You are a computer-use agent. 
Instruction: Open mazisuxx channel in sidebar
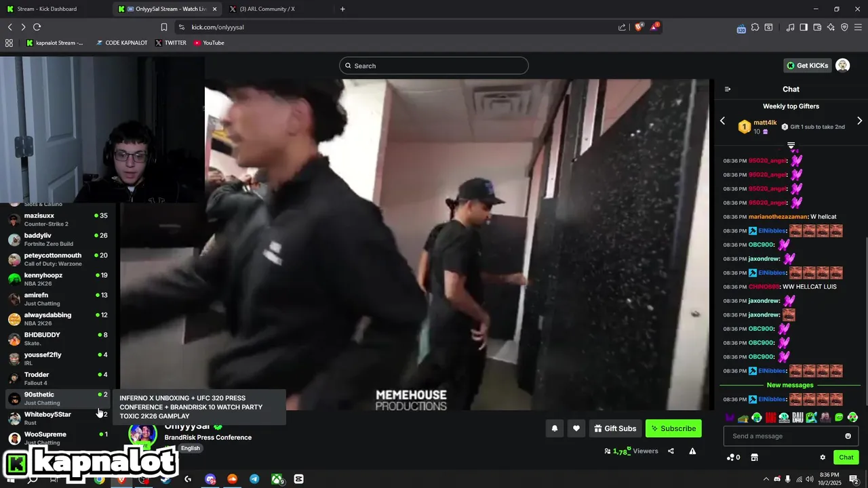[x=58, y=220]
